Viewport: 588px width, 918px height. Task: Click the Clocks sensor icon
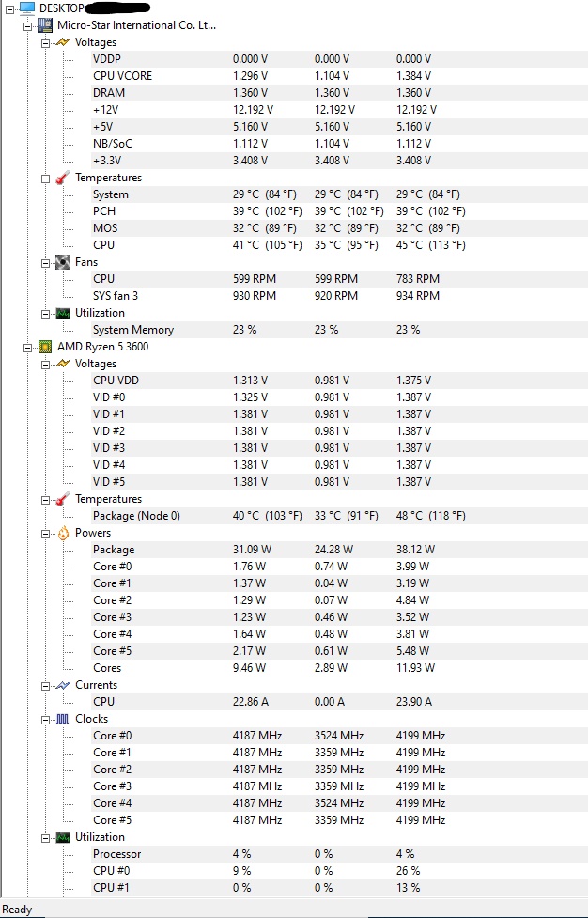pos(61,719)
